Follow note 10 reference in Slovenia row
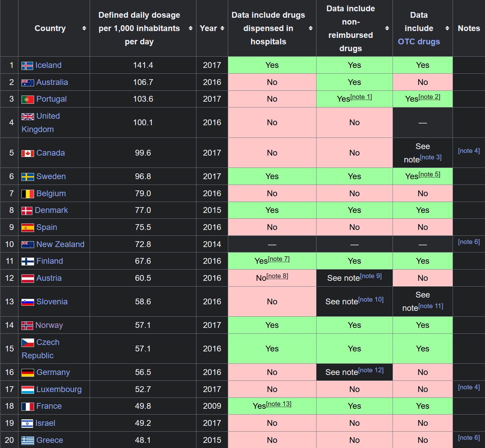485x448 pixels. [x=371, y=300]
